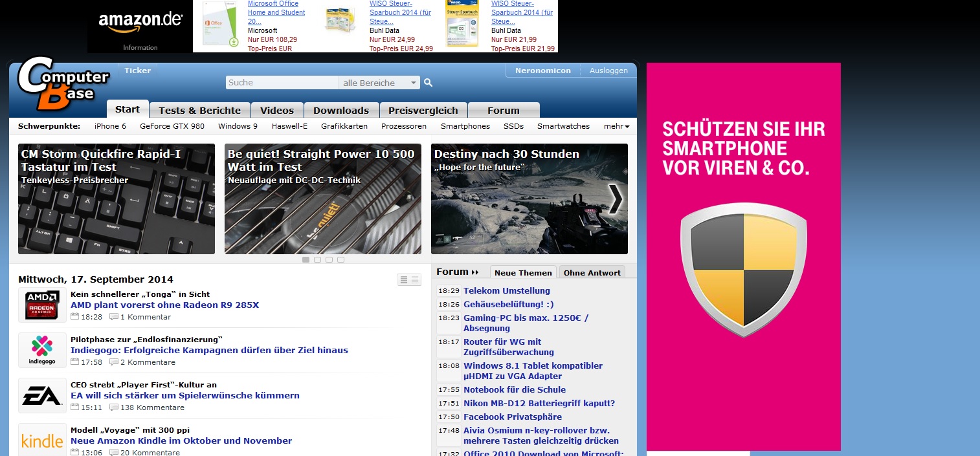Screen dimensions: 980x456
Task: Expand the 'mehr' topics dropdown
Action: (x=616, y=126)
